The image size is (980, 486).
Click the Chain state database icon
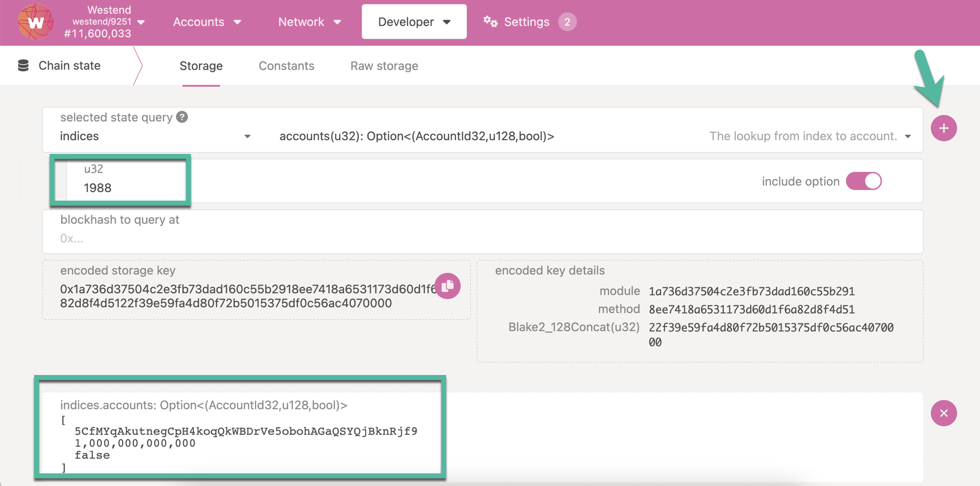(23, 66)
